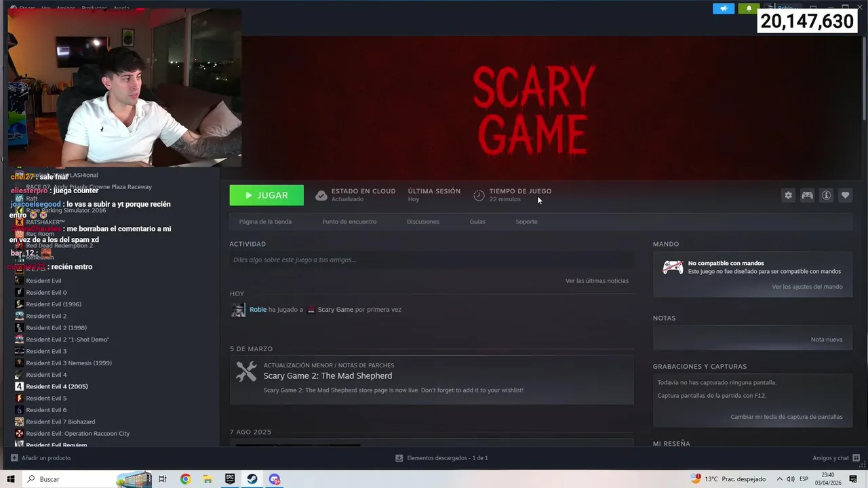Open File Explorer from taskbar
Image resolution: width=868 pixels, height=488 pixels.
click(208, 479)
